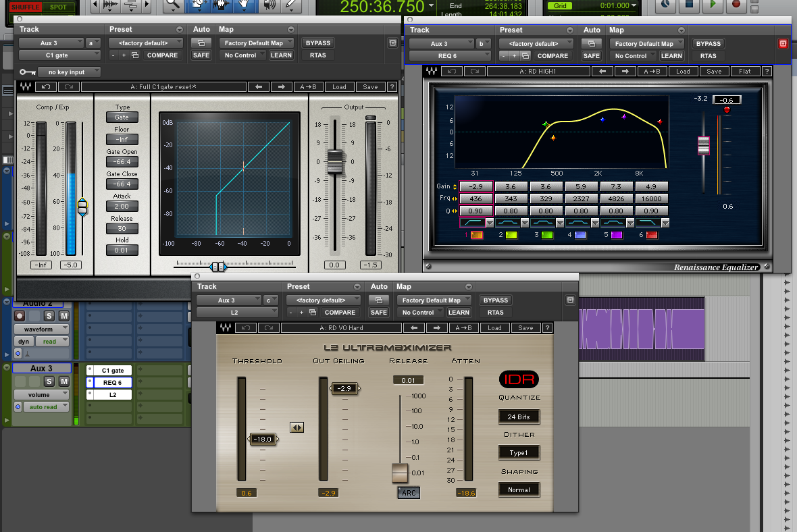This screenshot has width=797, height=532.
Task: Open the auto read automation mode selector
Action: (x=46, y=407)
